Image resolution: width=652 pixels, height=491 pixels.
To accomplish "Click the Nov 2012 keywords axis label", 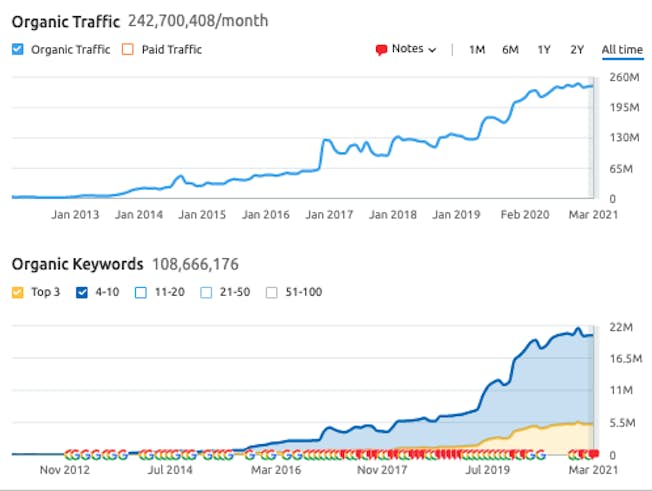I will click(x=65, y=470).
